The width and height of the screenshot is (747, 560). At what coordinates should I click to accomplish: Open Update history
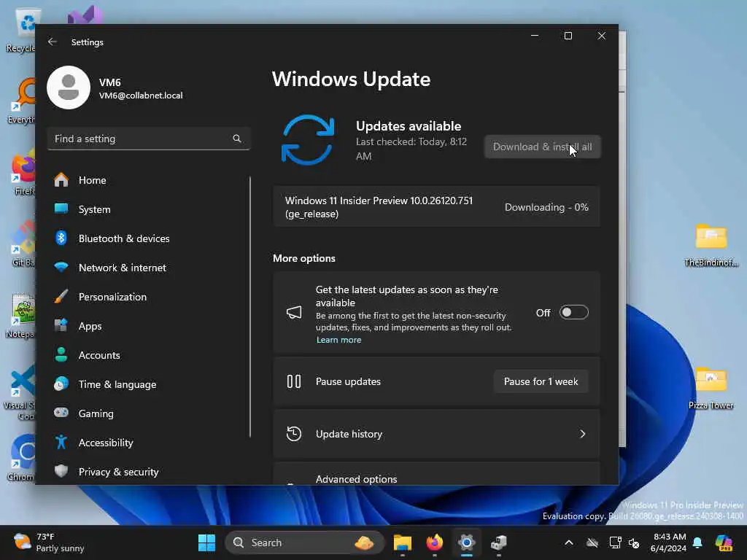[436, 434]
